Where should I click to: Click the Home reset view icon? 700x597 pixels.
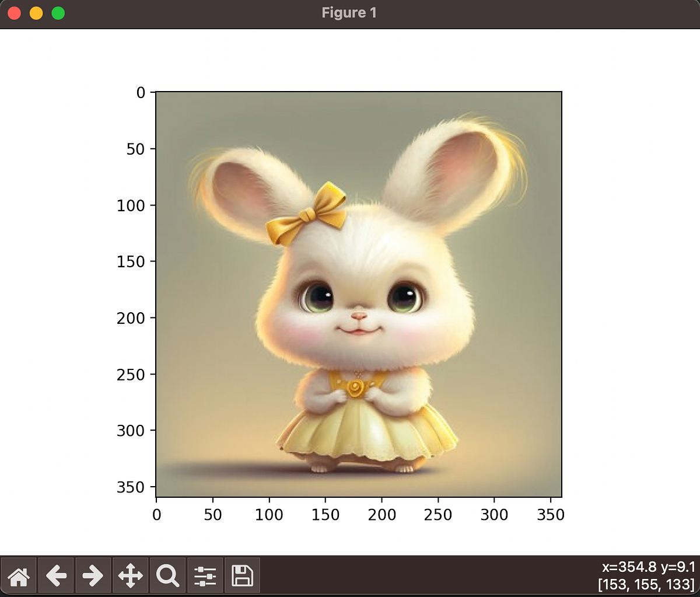click(19, 575)
